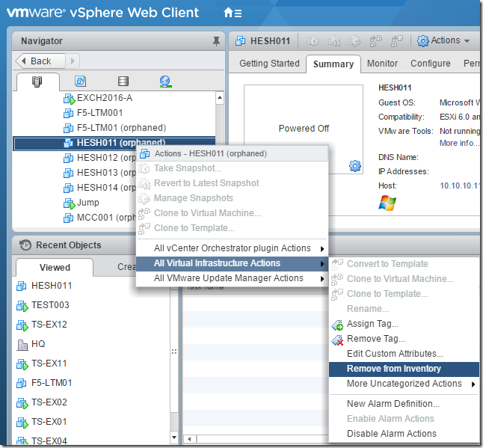Choose New Alarm Definition
The height and width of the screenshot is (448, 483).
[x=393, y=404]
